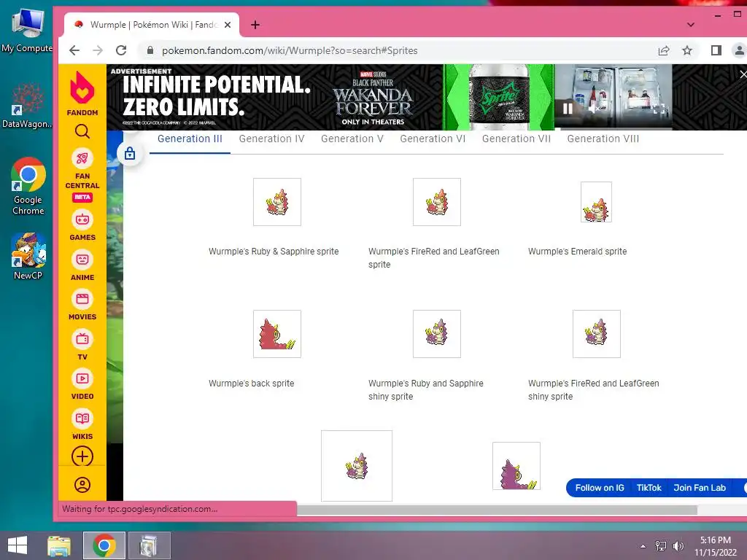This screenshot has width=747, height=560.
Task: Open the taskbar clock and date
Action: [716, 546]
